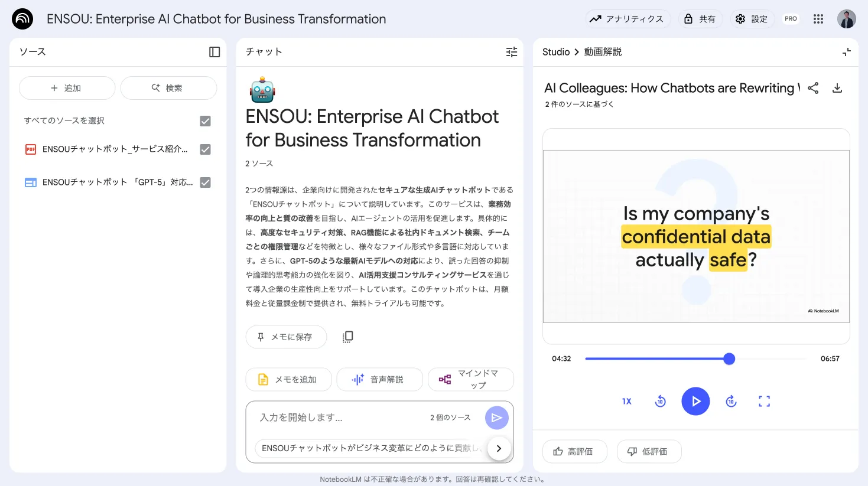
Task: Click the collapse Studio panel icon
Action: 847,52
